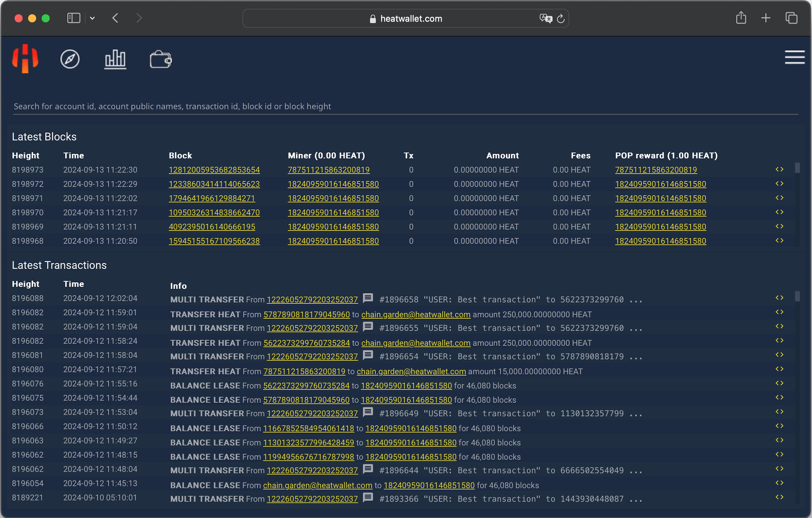Open the hamburger menu
This screenshot has width=812, height=518.
coord(794,57)
